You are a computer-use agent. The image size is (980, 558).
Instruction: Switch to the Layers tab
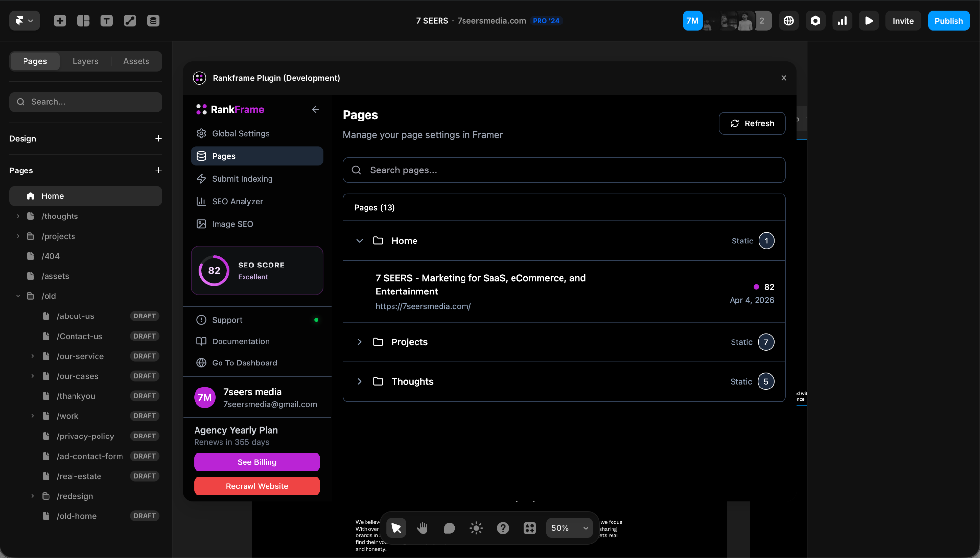85,61
